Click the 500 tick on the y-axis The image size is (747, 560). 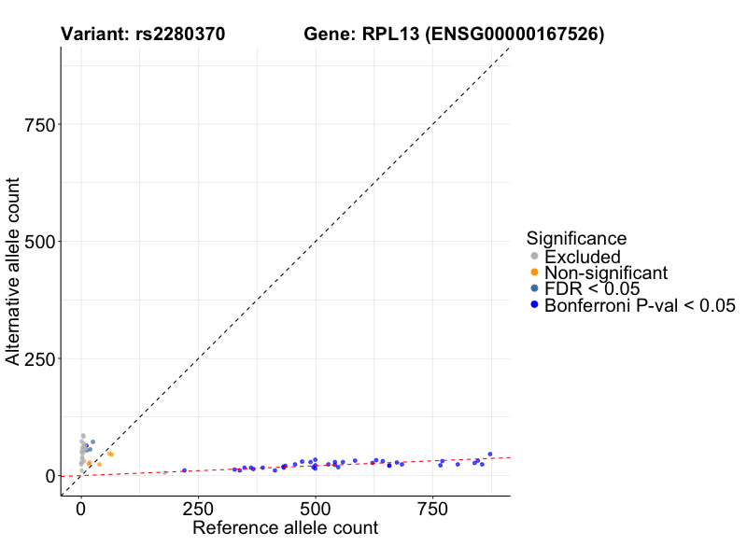[39, 242]
